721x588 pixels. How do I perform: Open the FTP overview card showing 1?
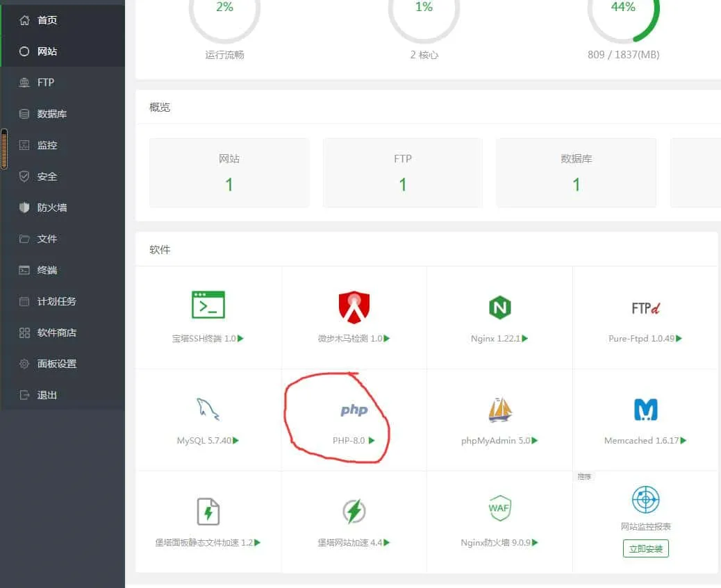click(403, 173)
